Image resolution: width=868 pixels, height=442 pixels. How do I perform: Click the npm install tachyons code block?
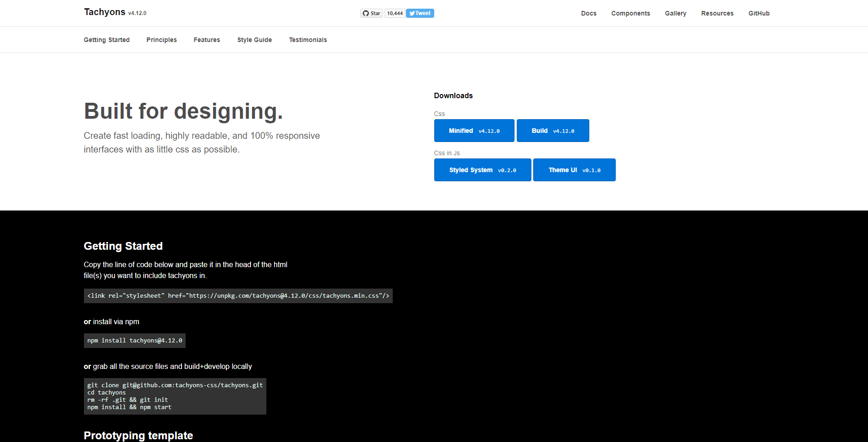135,341
